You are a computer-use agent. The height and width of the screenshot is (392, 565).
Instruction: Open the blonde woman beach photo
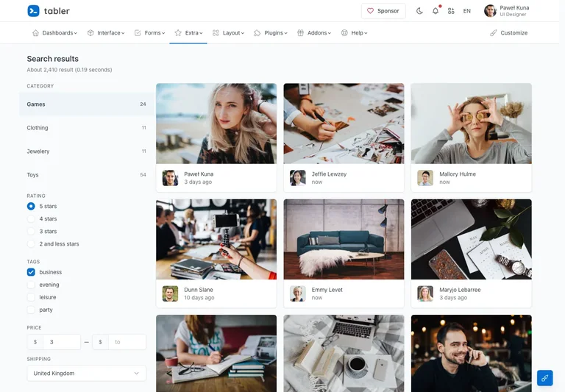(216, 124)
